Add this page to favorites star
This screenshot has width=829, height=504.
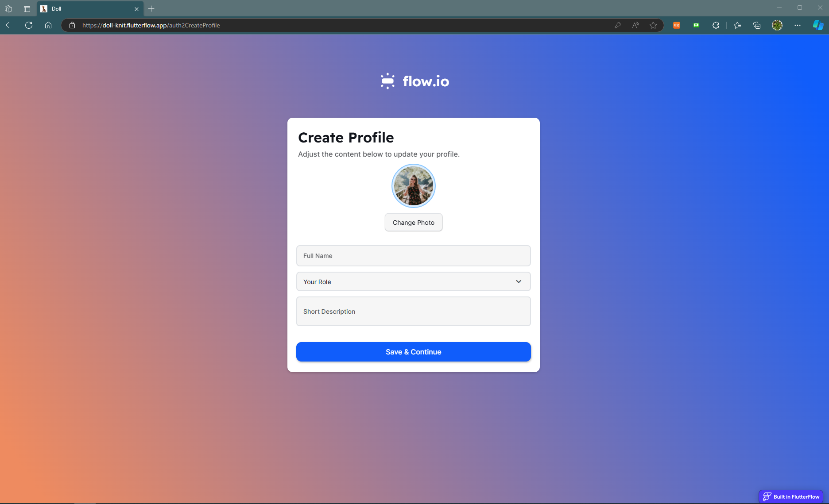[653, 25]
